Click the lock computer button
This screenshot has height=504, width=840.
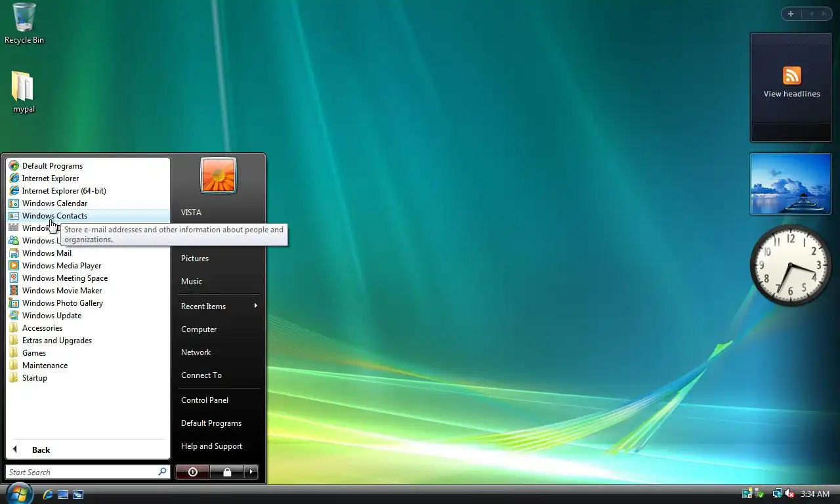pyautogui.click(x=226, y=472)
